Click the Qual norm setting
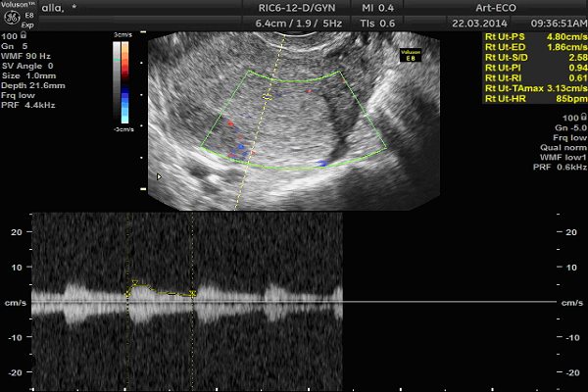This screenshot has width=588, height=392. [563, 147]
